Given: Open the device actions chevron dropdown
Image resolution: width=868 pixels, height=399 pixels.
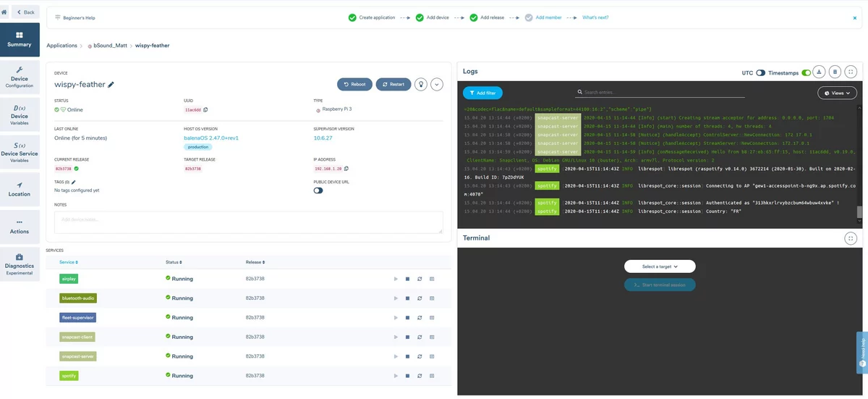Looking at the screenshot, I should coord(437,84).
